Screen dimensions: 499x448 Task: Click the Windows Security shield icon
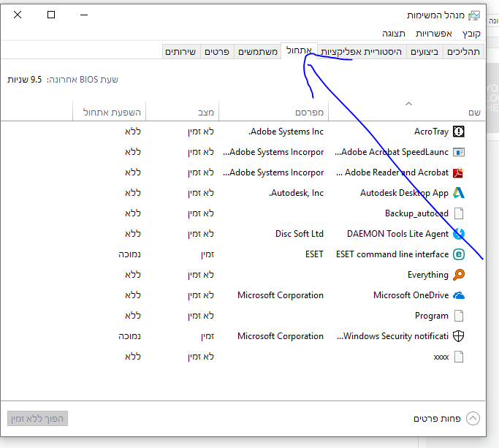[x=459, y=336]
